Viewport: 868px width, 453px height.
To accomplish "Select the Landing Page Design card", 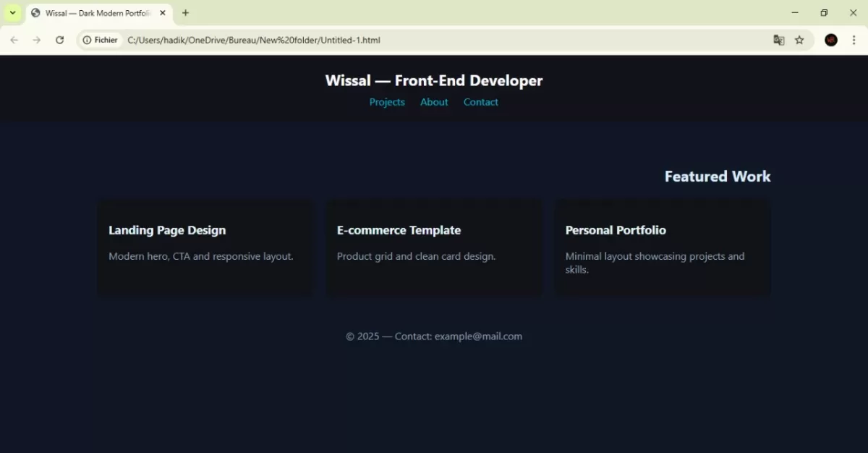I will coord(205,247).
